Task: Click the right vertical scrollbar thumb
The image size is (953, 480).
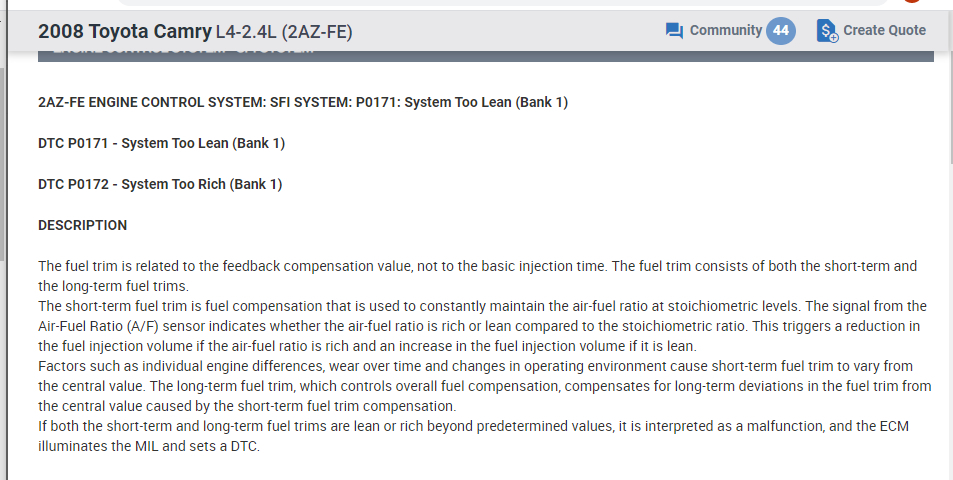Action: point(949,110)
